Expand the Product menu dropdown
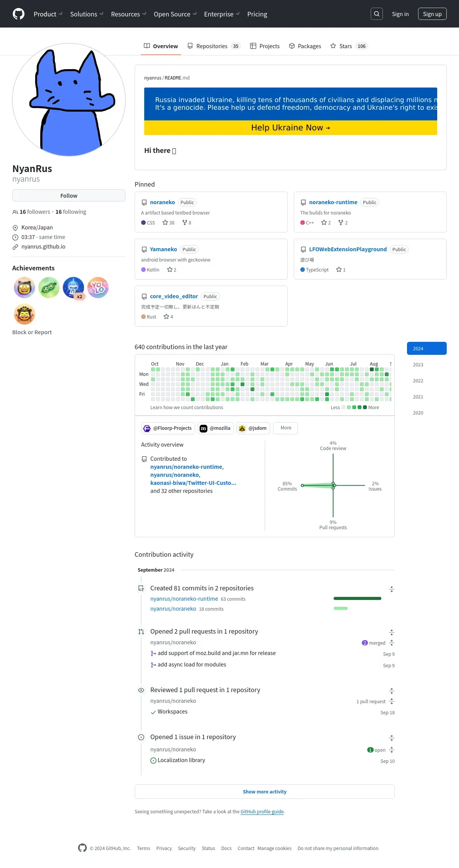Image resolution: width=459 pixels, height=868 pixels. click(48, 14)
